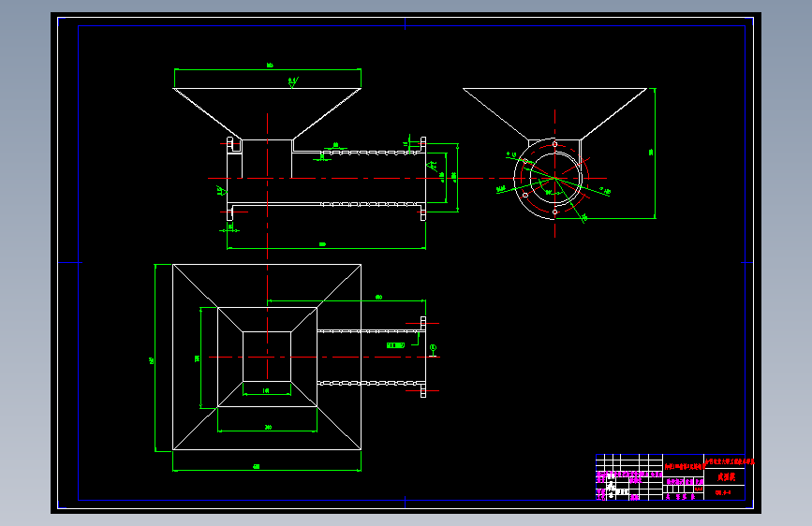
Task: Select the overall width dimension below the plan view
Action: 257,466
